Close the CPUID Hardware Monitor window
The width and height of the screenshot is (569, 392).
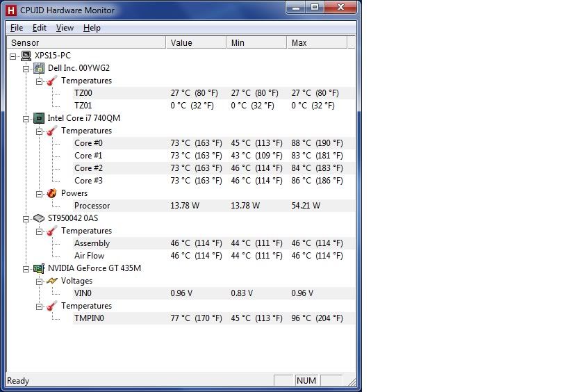[340, 7]
